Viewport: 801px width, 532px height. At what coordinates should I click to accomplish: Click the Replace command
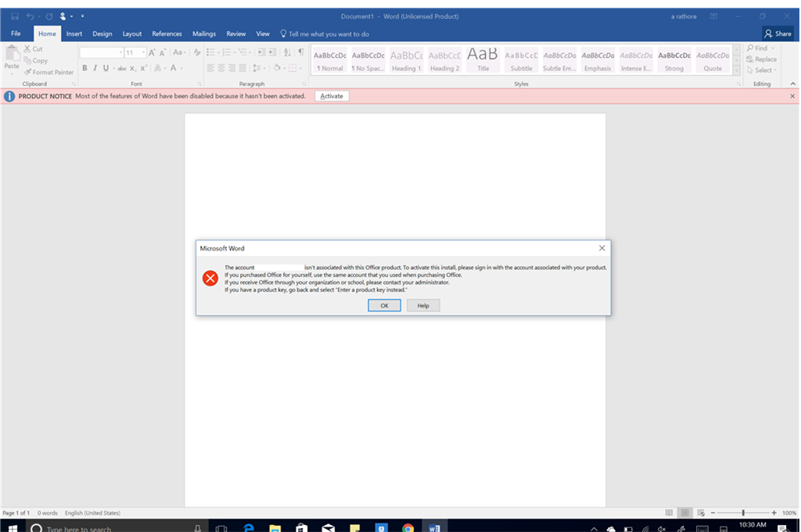[x=761, y=59]
